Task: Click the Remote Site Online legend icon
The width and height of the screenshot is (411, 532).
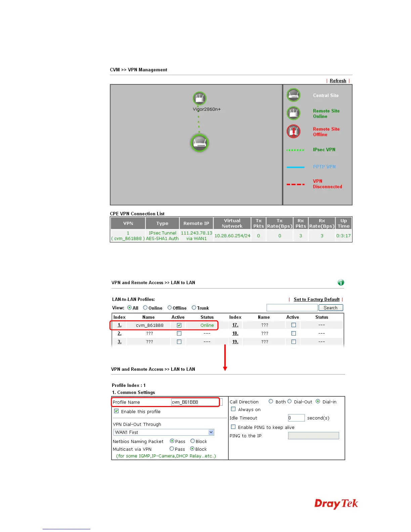Action: click(x=293, y=113)
